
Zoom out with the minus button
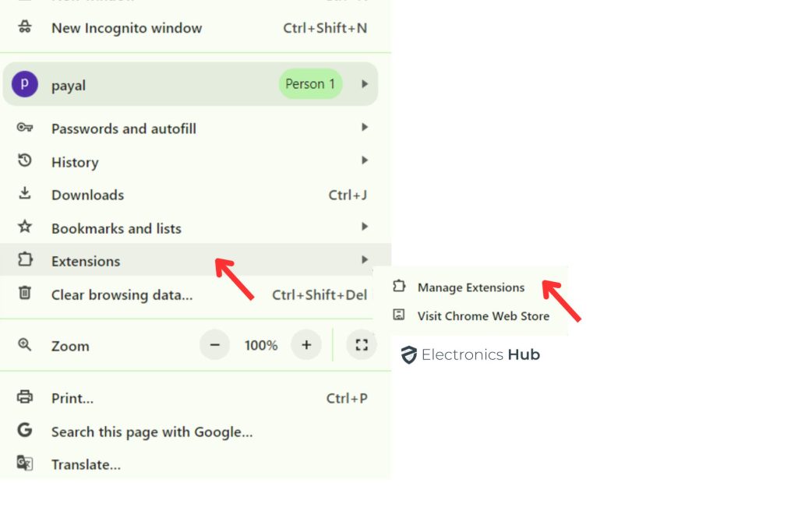(x=215, y=345)
